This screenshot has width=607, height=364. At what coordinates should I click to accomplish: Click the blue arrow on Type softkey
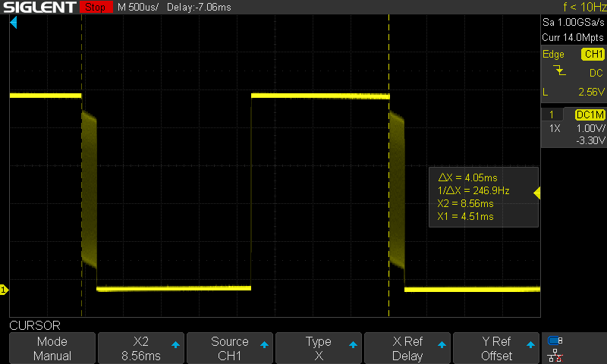(353, 344)
